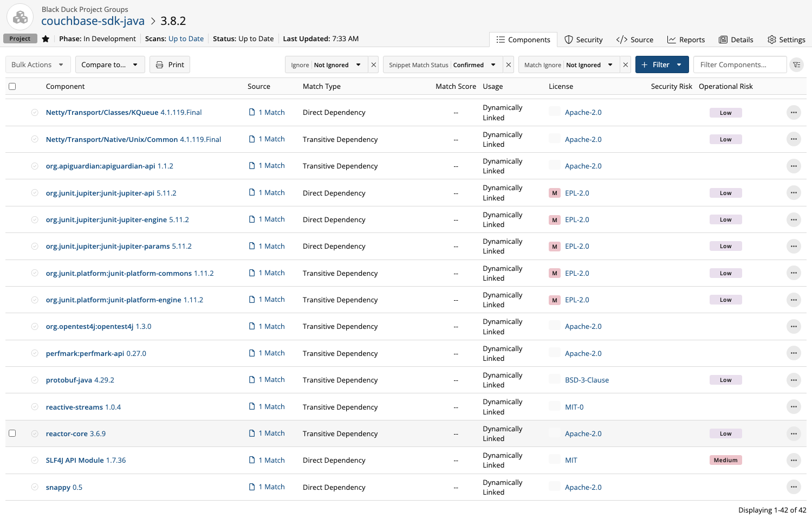Screen dimensions: 812x518
Task: Switch to the Security tab
Action: click(x=583, y=40)
